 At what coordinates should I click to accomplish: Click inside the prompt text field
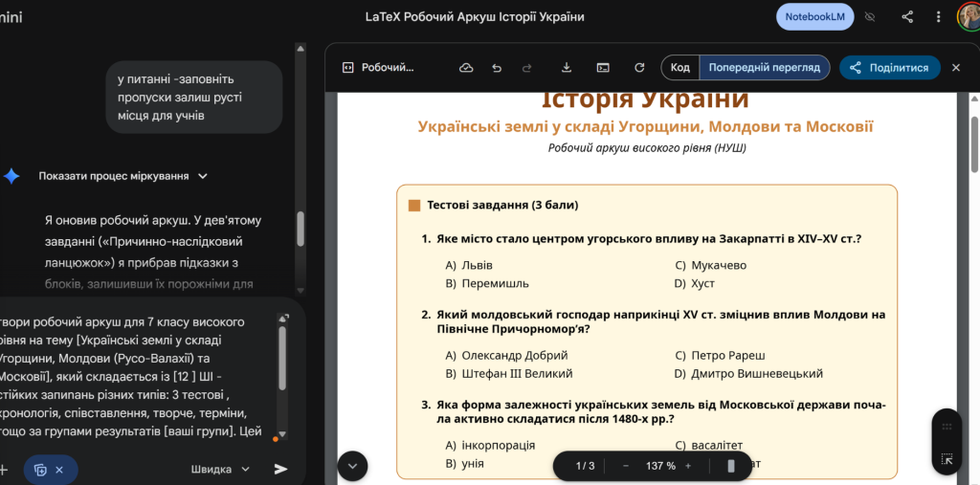pos(134,373)
